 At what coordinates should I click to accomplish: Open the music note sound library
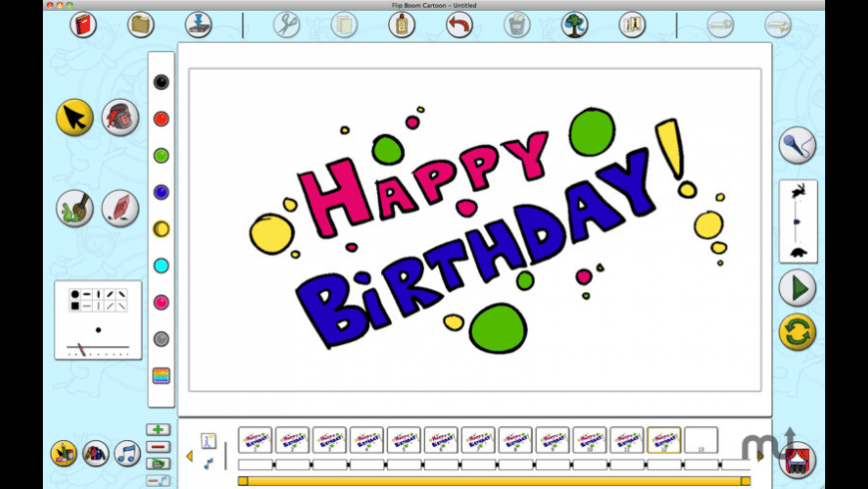[128, 453]
